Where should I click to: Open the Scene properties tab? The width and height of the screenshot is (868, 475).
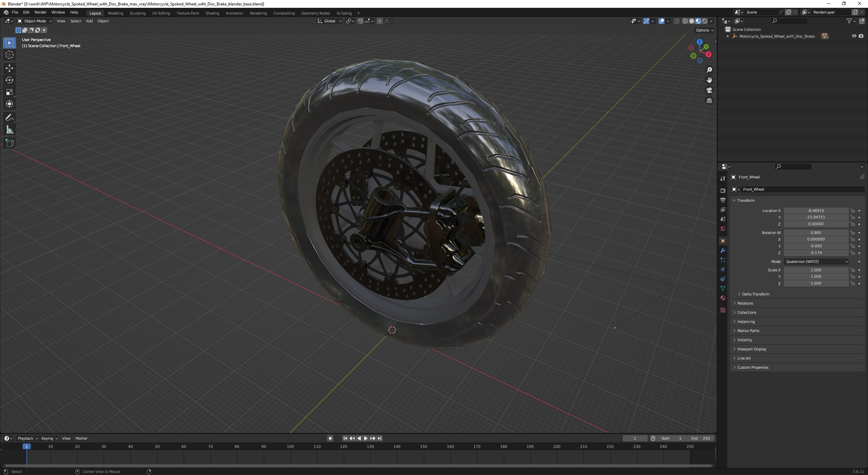coord(723,219)
